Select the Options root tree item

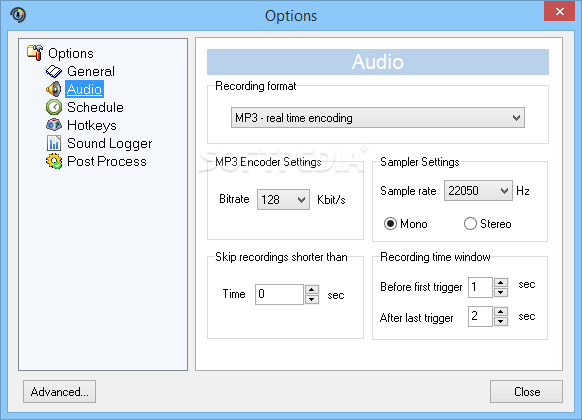pos(71,53)
